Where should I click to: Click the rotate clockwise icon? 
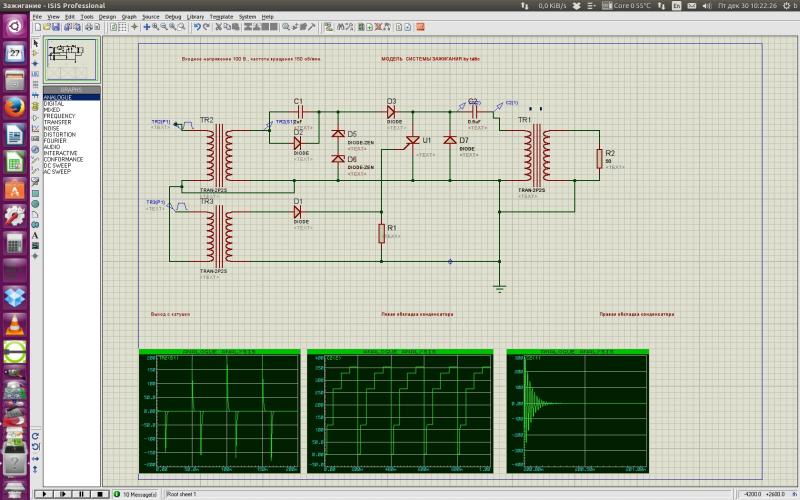pyautogui.click(x=36, y=435)
